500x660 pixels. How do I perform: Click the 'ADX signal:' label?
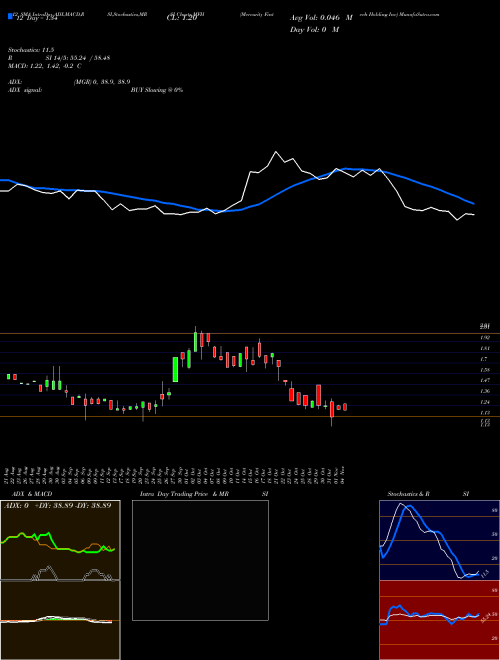coord(24,90)
